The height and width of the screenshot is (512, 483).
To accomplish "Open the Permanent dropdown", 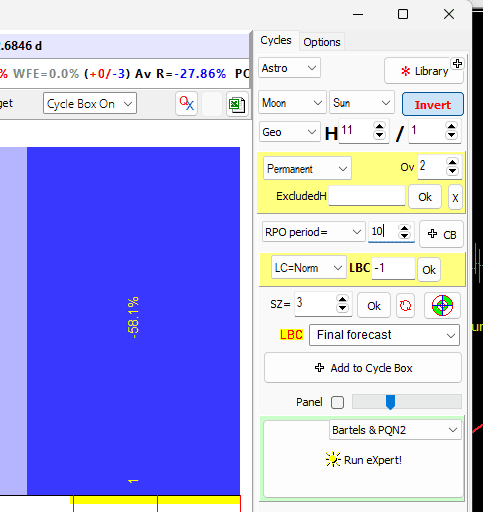I will click(307, 169).
